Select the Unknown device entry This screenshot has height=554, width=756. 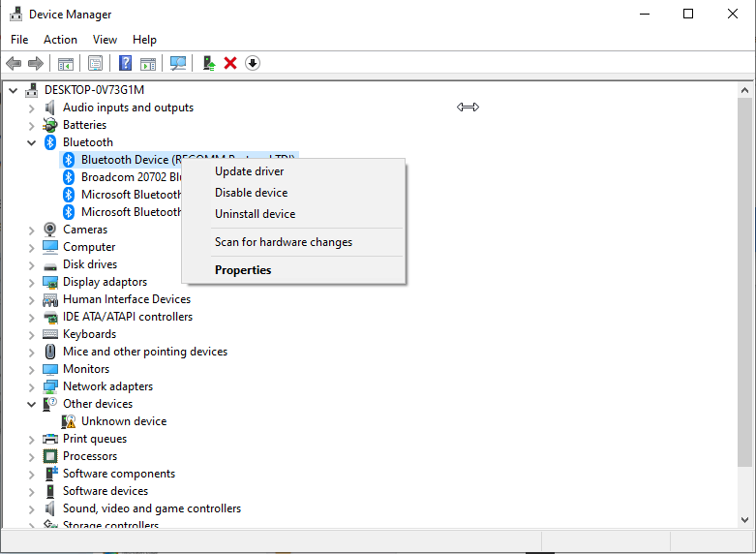(x=124, y=421)
